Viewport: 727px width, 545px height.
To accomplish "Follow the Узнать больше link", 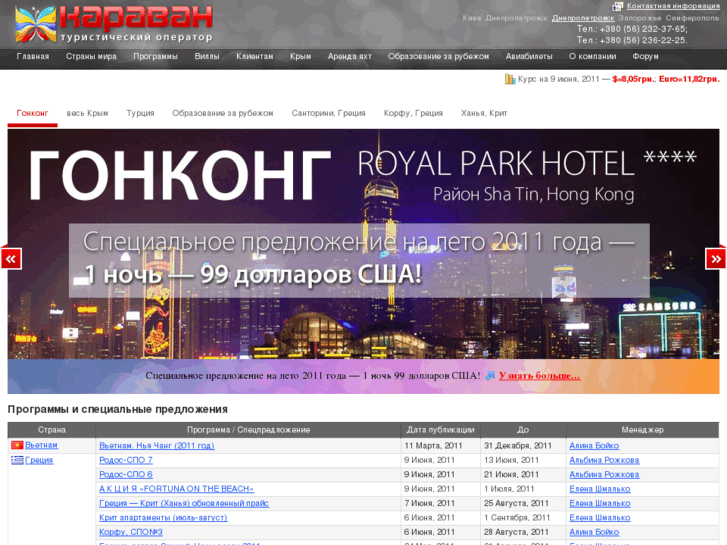I will (539, 375).
